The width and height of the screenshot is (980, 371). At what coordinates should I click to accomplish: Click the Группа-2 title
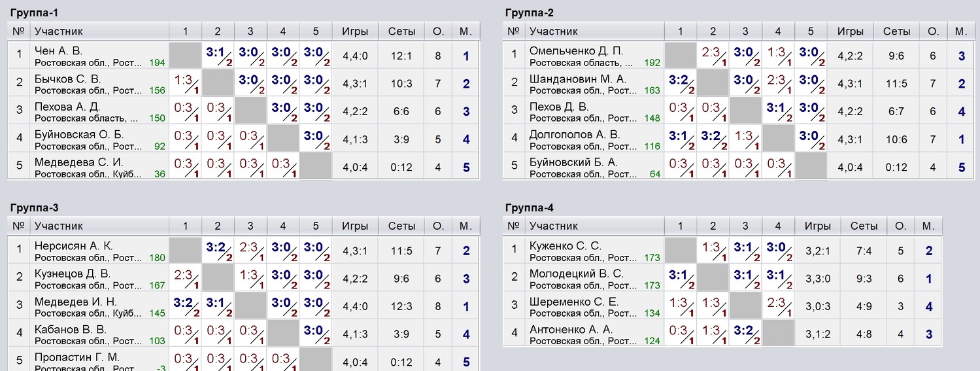530,13
